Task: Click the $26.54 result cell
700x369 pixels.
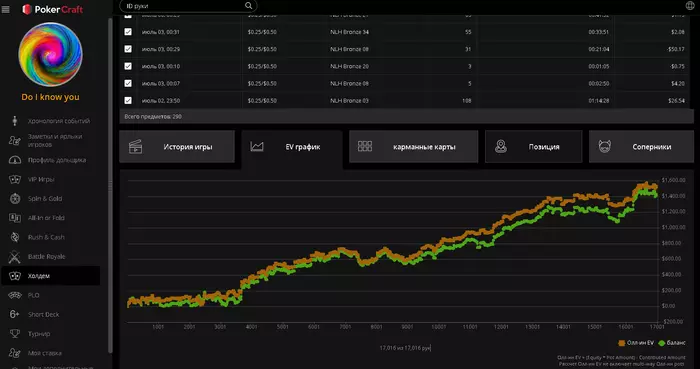Action: pos(677,101)
